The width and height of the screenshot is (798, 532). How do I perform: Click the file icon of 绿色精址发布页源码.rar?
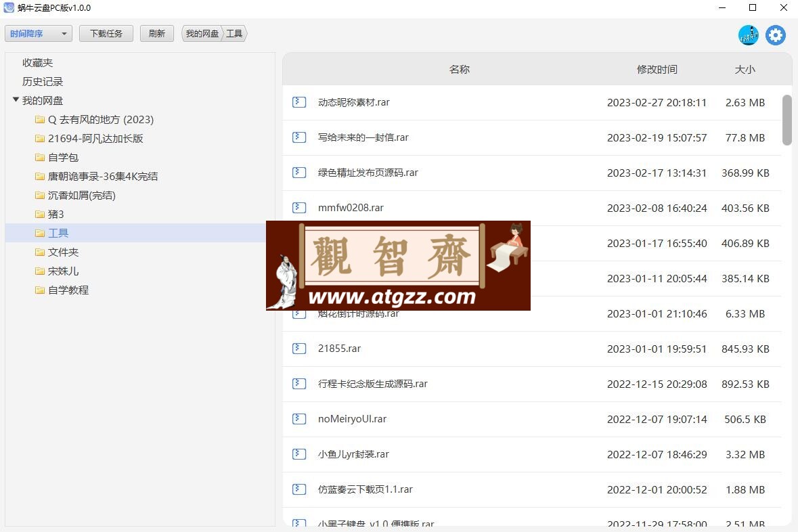point(299,173)
